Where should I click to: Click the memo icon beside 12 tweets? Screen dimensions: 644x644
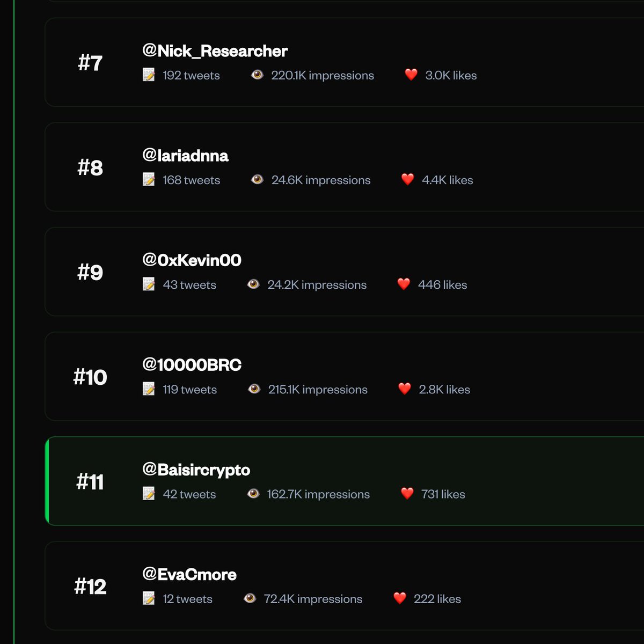tap(149, 598)
